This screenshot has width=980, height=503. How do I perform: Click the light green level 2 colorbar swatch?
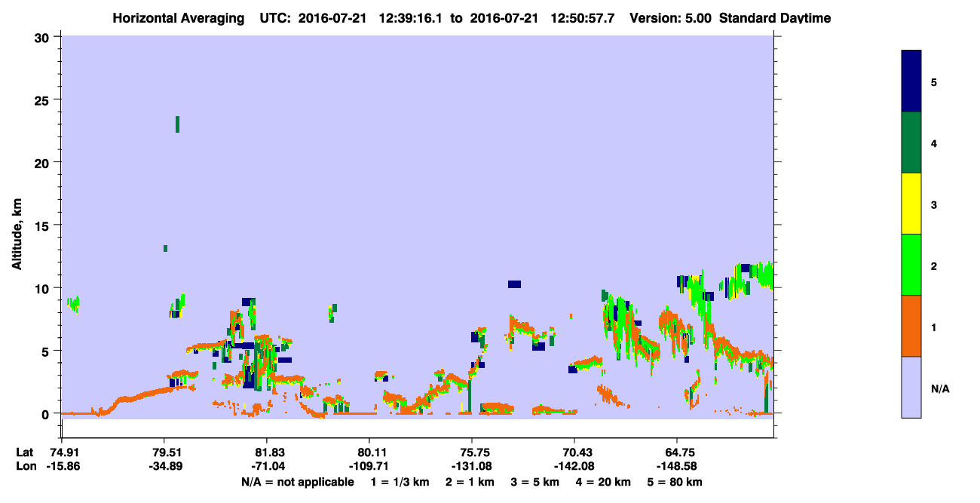(x=911, y=265)
